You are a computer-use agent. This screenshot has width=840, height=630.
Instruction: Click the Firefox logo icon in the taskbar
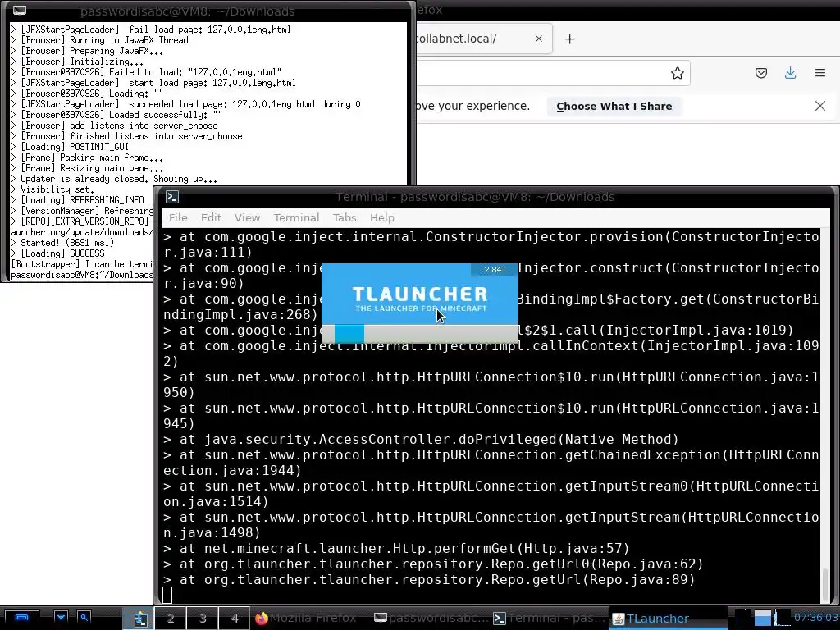pos(261,619)
